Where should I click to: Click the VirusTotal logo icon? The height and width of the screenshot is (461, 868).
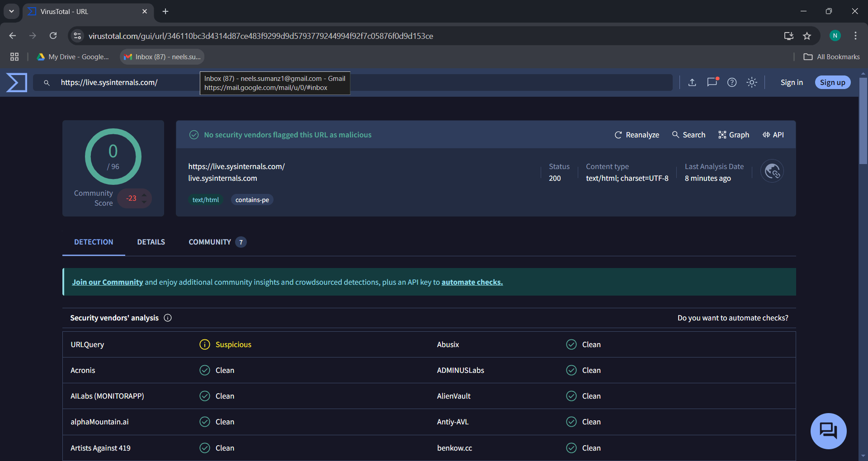click(x=17, y=82)
